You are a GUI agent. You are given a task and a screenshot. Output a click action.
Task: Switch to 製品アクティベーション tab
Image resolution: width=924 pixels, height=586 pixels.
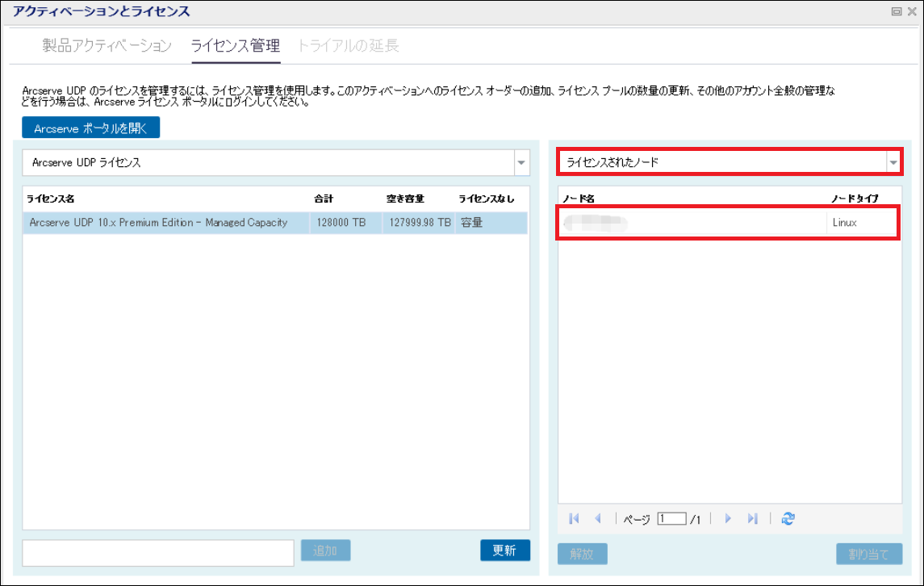coord(107,46)
